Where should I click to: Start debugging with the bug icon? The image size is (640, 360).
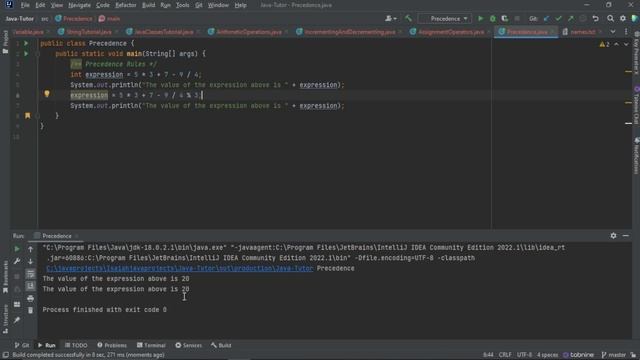[493, 19]
